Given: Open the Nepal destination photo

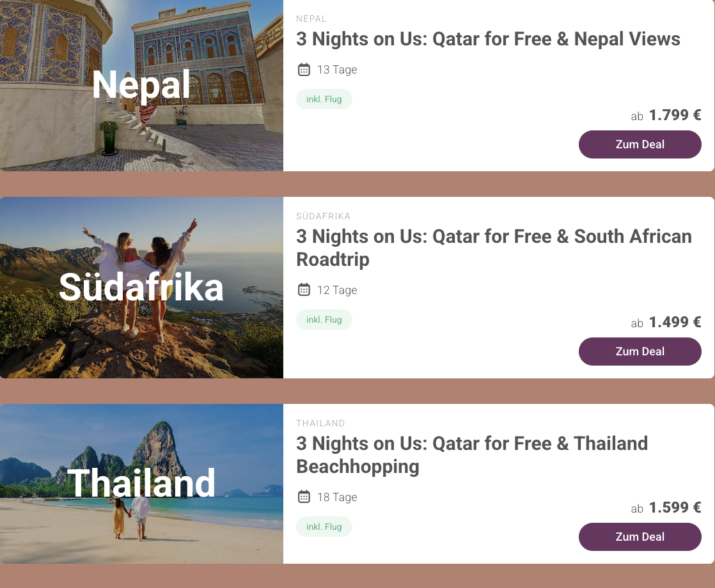Looking at the screenshot, I should tap(141, 86).
